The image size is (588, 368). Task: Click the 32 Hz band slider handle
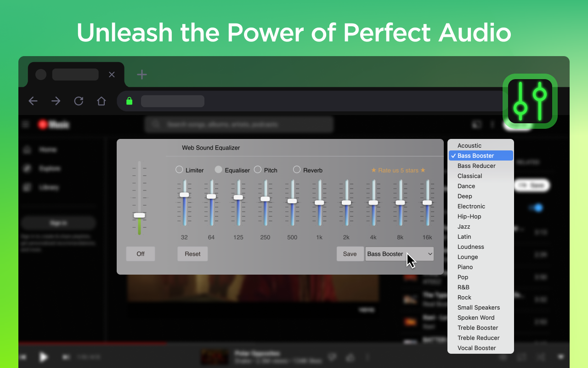[x=184, y=195]
